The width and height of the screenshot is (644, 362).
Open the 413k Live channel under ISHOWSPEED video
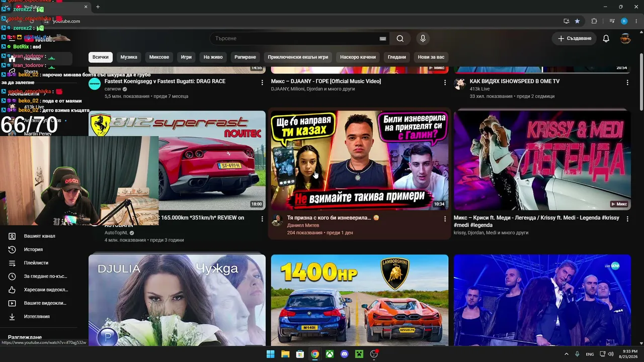coord(479,89)
